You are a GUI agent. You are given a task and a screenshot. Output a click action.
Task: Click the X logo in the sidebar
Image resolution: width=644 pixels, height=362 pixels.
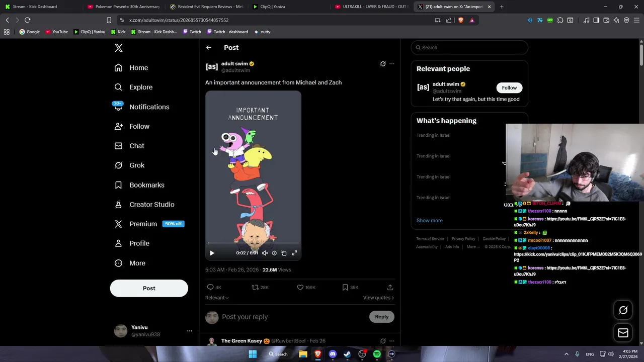pyautogui.click(x=119, y=48)
